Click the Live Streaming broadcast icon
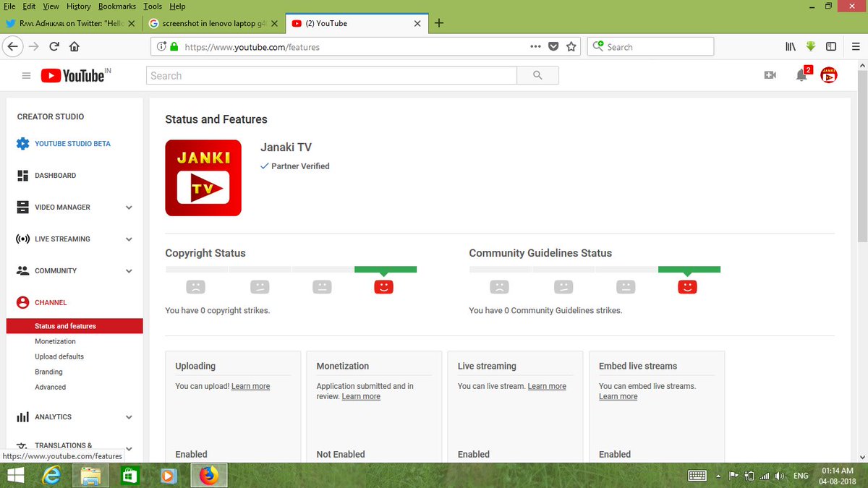Viewport: 868px width, 488px height. point(22,239)
